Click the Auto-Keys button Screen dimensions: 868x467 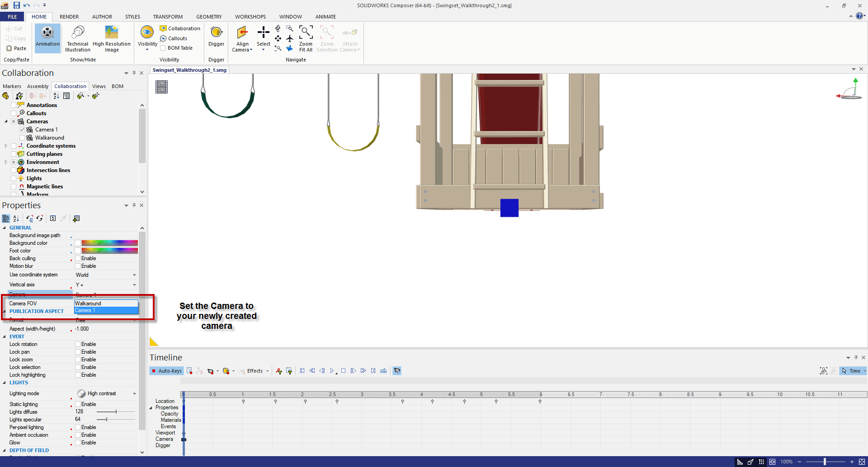click(x=166, y=371)
